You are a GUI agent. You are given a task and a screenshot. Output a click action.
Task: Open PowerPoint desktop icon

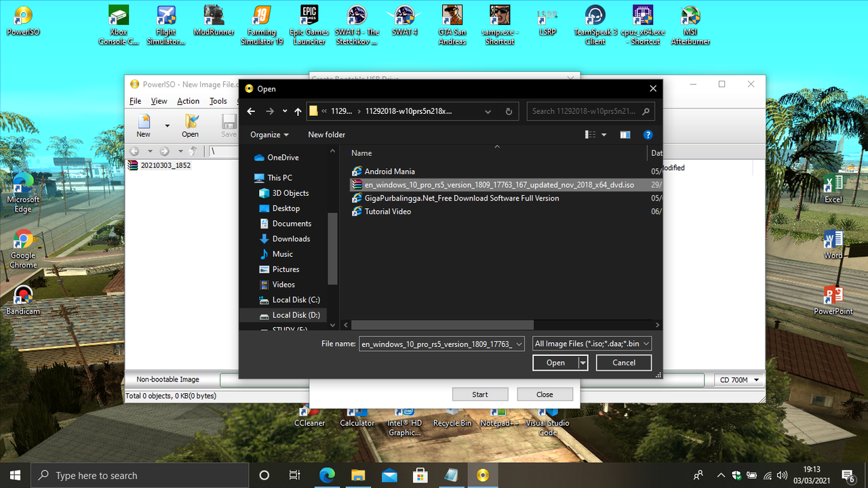(x=833, y=300)
